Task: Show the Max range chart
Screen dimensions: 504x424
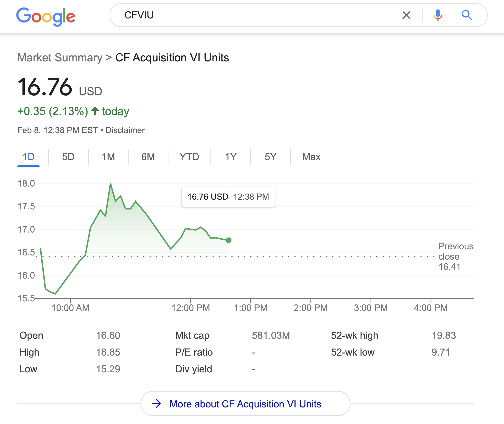Action: pos(311,157)
